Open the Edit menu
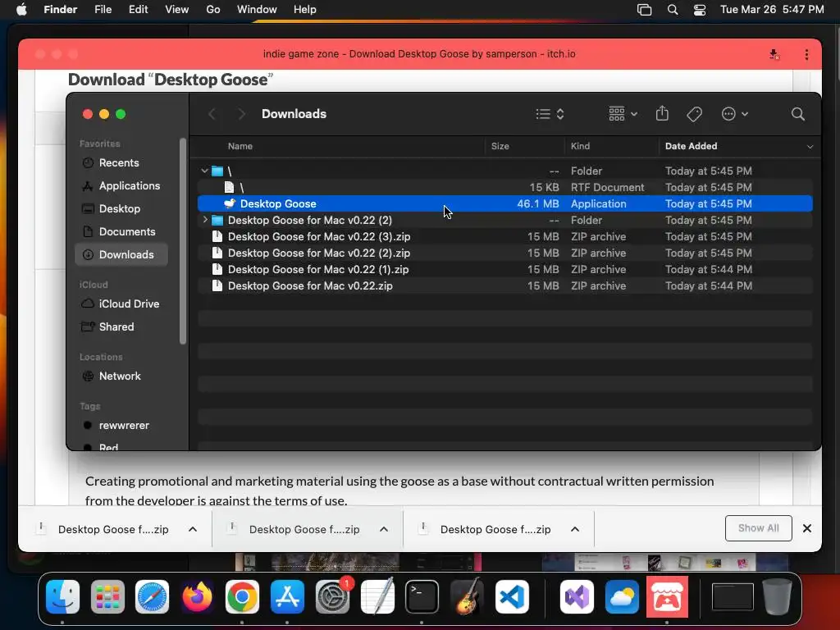The width and height of the screenshot is (840, 630). 138,10
